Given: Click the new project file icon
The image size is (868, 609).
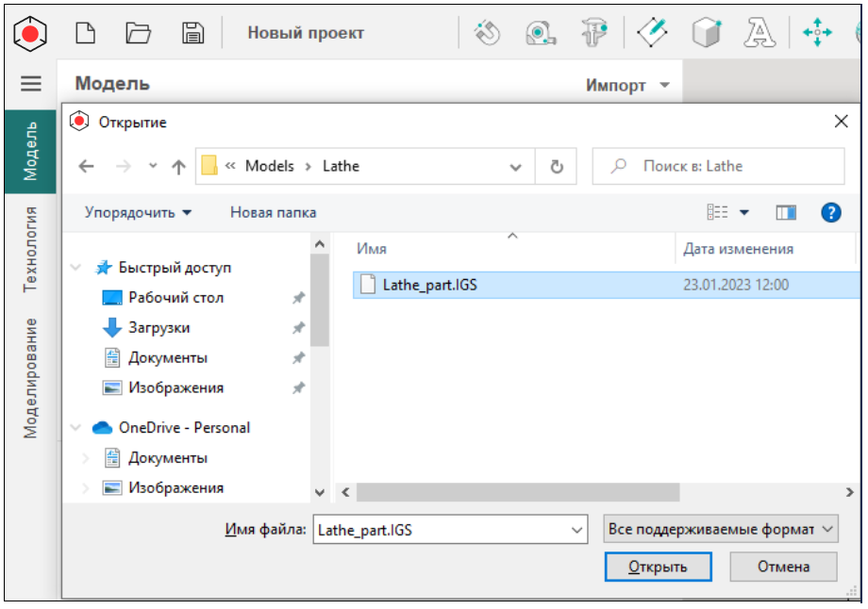Looking at the screenshot, I should point(86,33).
